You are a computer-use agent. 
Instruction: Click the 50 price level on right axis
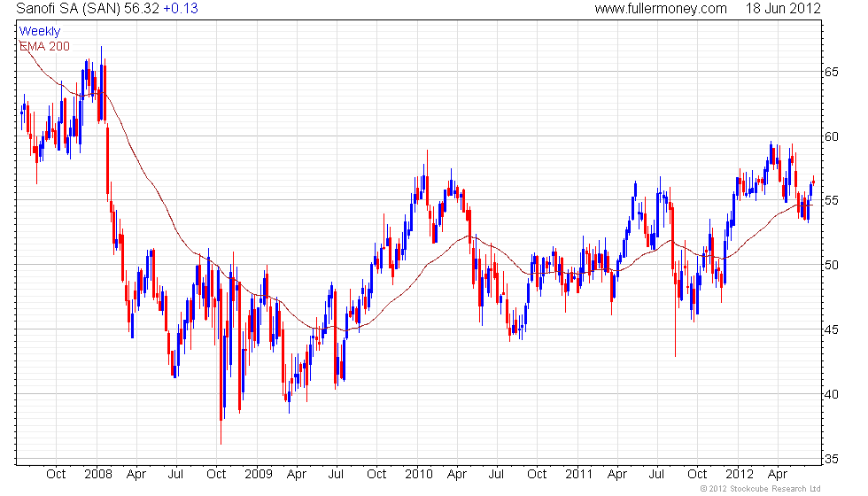coord(831,265)
